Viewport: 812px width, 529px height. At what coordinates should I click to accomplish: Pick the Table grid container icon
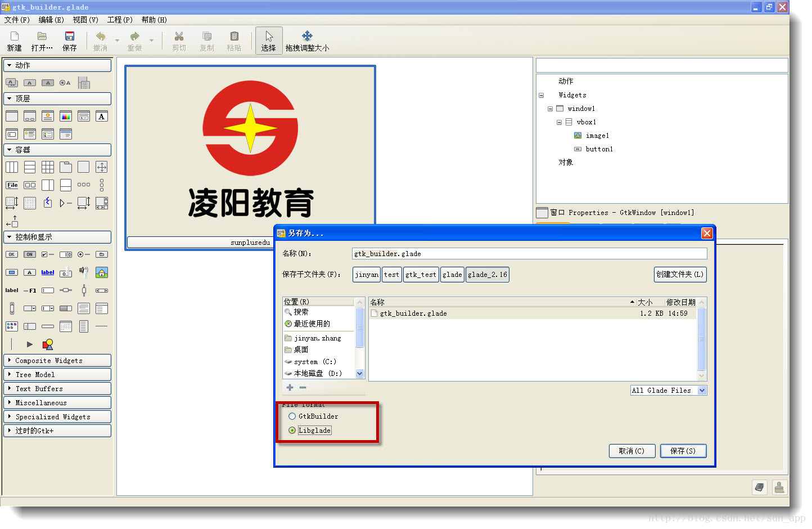pos(48,167)
